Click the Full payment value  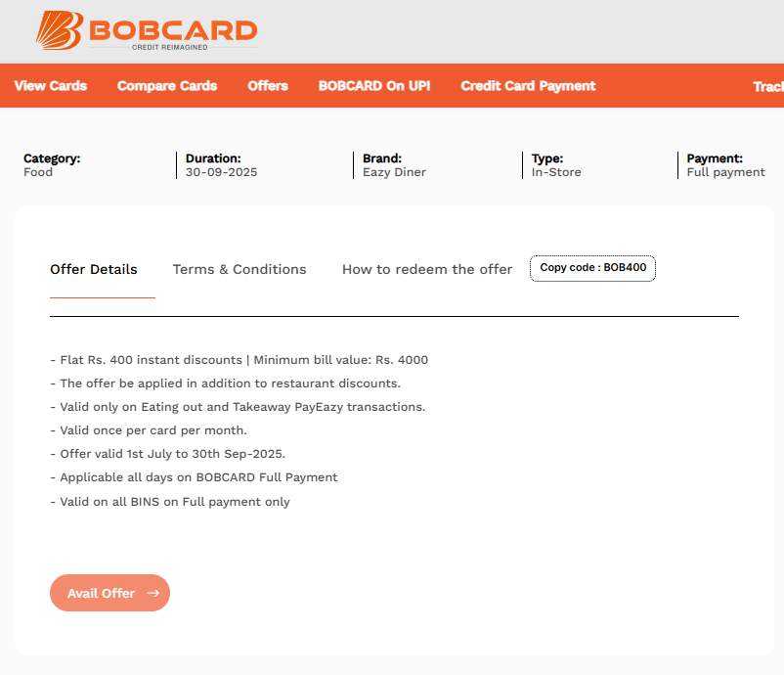(x=725, y=172)
